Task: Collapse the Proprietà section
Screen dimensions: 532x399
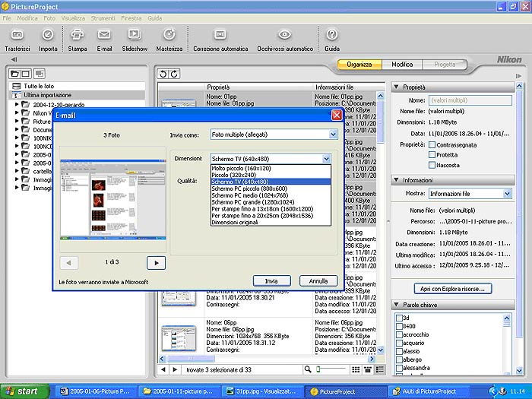Action: point(396,87)
